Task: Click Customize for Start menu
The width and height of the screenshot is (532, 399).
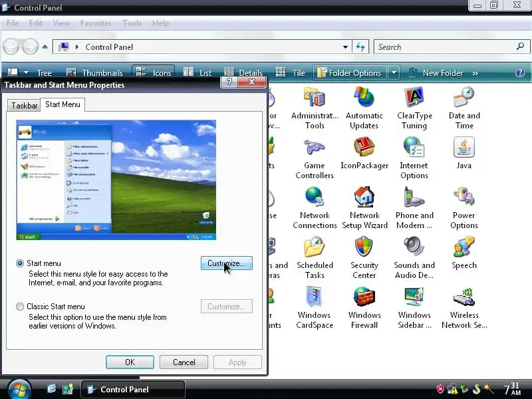Action: (x=227, y=263)
